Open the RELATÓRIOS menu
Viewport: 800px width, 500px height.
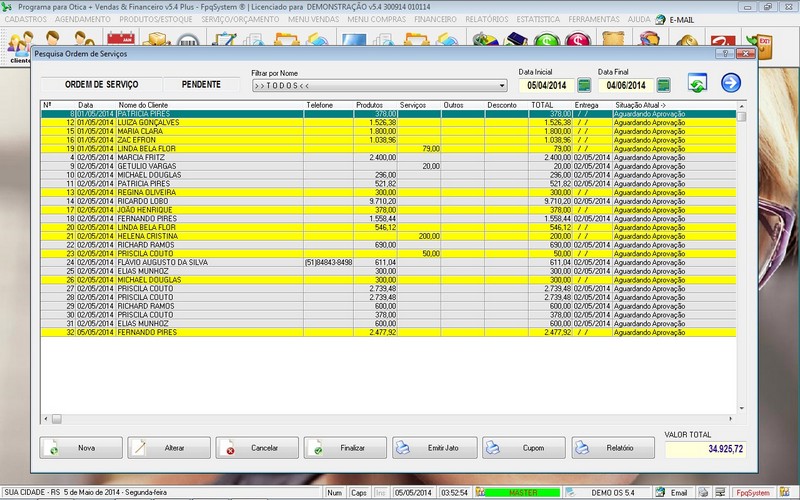coord(487,19)
